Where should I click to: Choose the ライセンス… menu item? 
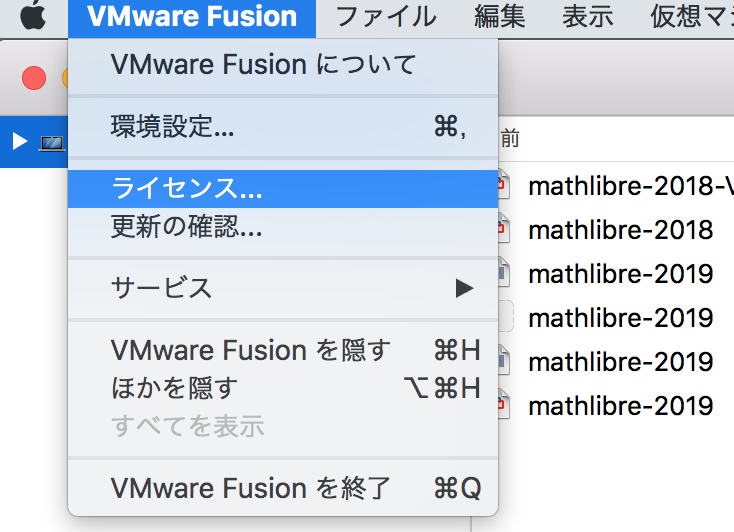click(x=187, y=188)
